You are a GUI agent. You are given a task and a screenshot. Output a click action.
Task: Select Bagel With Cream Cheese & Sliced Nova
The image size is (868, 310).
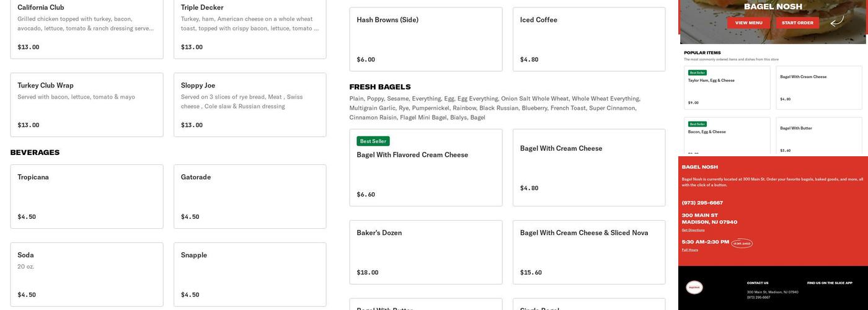pyautogui.click(x=589, y=252)
